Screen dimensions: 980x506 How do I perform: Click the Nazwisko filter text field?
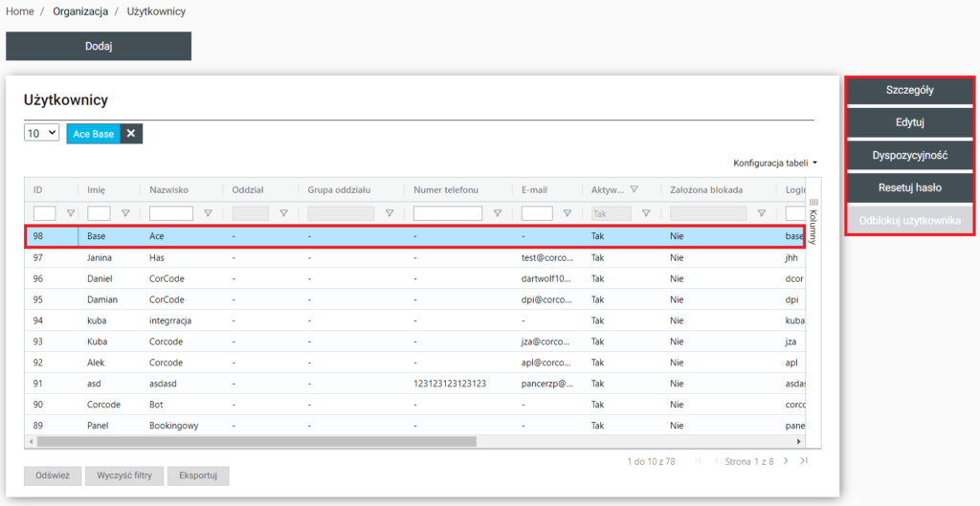[x=171, y=213]
